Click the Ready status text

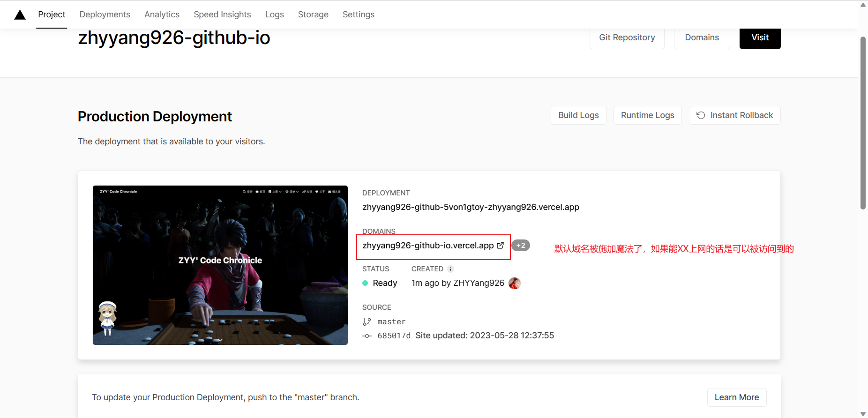(x=385, y=283)
